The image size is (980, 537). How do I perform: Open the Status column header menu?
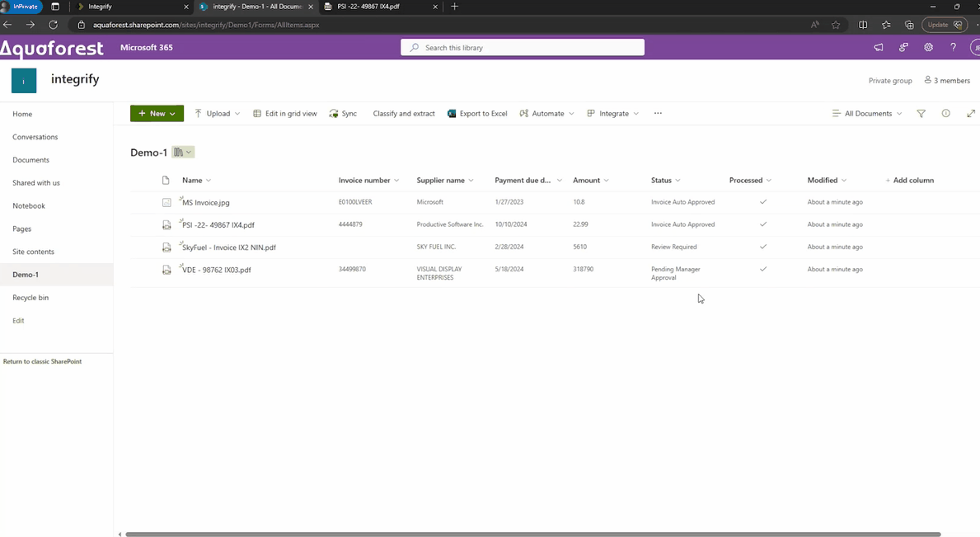click(x=666, y=180)
